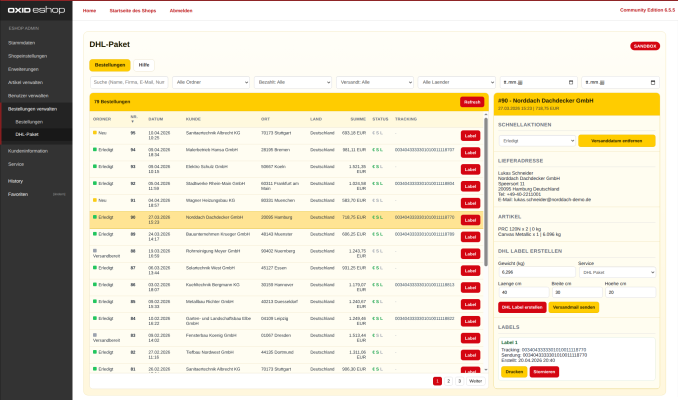Viewport: 678px width, 400px height.
Task: Click Label button for Wagner Heizungsbau order
Action: [x=470, y=203]
